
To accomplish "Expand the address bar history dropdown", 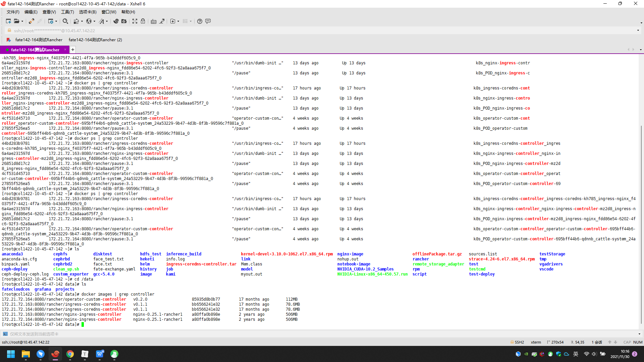I will click(638, 31).
